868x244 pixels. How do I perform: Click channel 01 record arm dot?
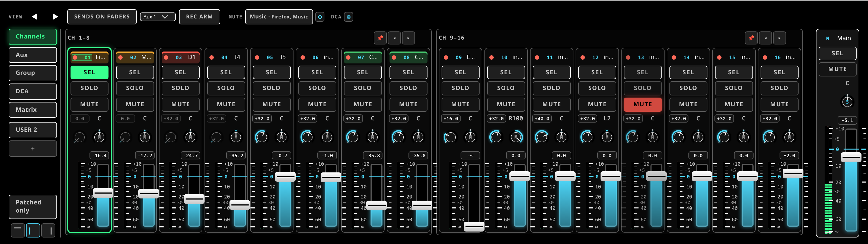pos(75,58)
